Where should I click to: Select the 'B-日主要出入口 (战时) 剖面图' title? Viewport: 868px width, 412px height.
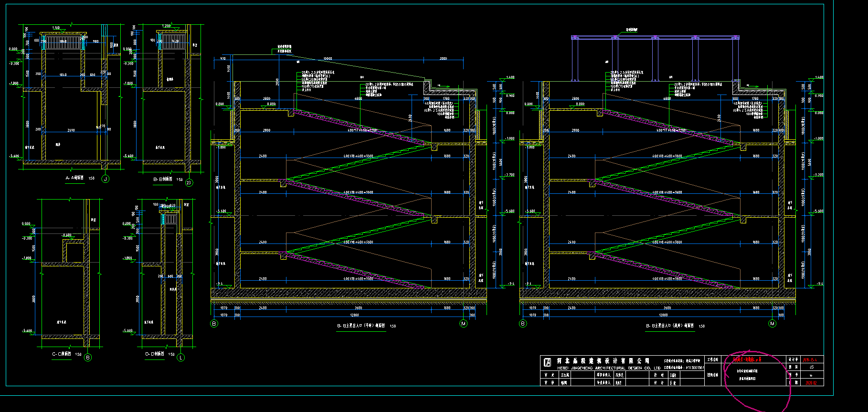tap(670, 326)
